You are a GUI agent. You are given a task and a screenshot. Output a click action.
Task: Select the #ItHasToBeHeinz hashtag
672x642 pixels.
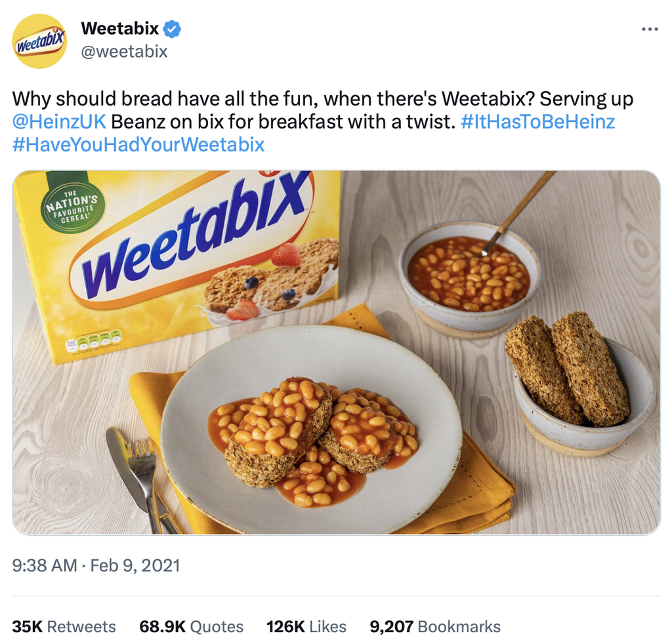pos(539,122)
